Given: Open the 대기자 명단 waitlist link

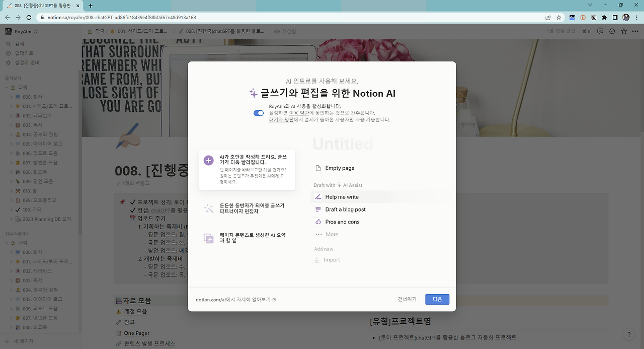Looking at the screenshot, I should pyautogui.click(x=281, y=120).
